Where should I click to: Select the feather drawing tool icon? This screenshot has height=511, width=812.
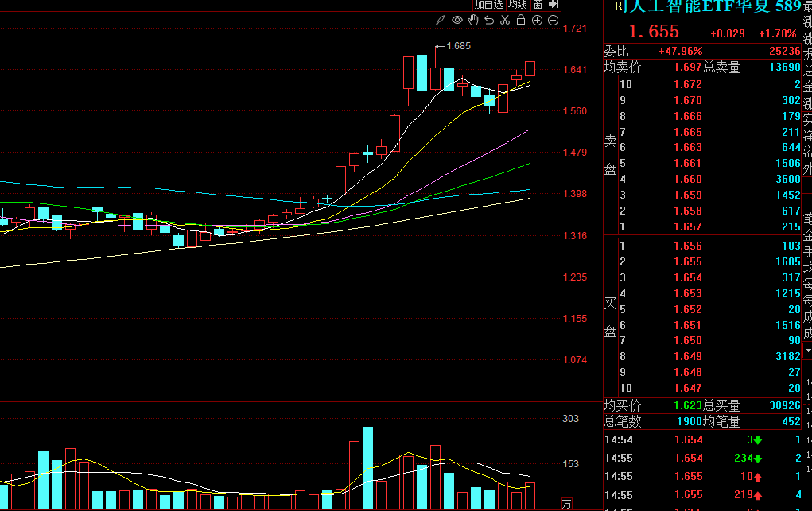pos(441,20)
